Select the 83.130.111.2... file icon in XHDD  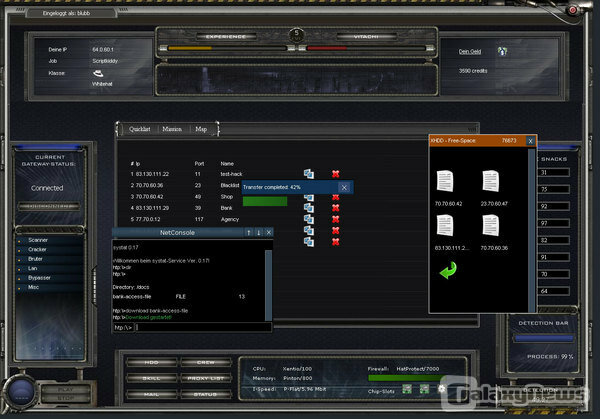(445, 225)
